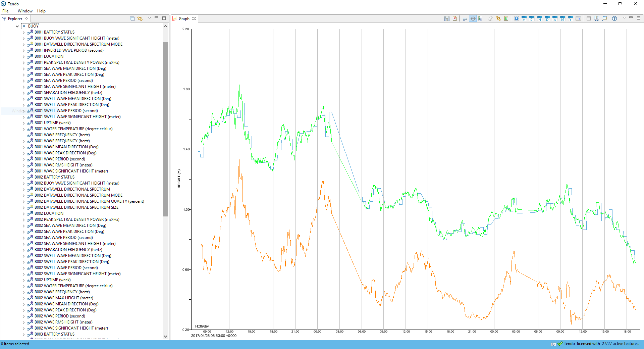This screenshot has width=644, height=349.
Task: Open the Graph panel view menu dropdown
Action: (x=624, y=18)
